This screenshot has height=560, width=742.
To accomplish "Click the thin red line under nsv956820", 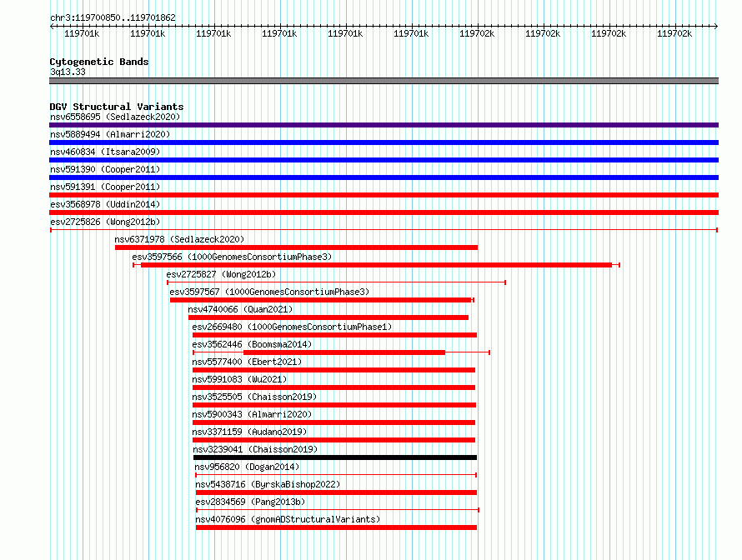I will click(336, 475).
